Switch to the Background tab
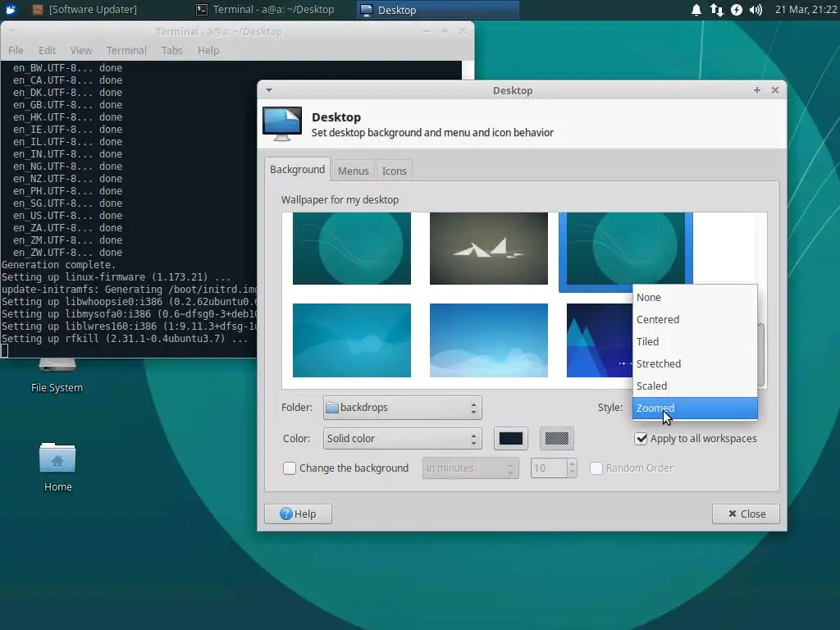The height and width of the screenshot is (630, 840). point(297,169)
